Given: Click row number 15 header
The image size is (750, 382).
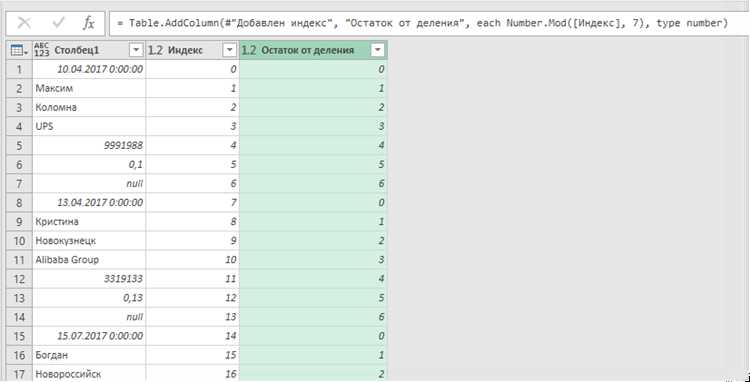Looking at the screenshot, I should coord(20,336).
